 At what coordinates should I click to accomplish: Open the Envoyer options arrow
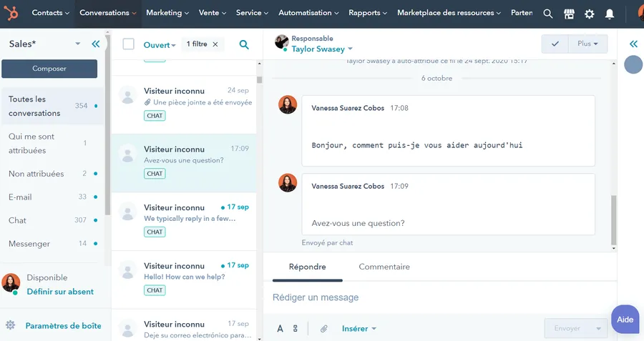click(x=598, y=328)
